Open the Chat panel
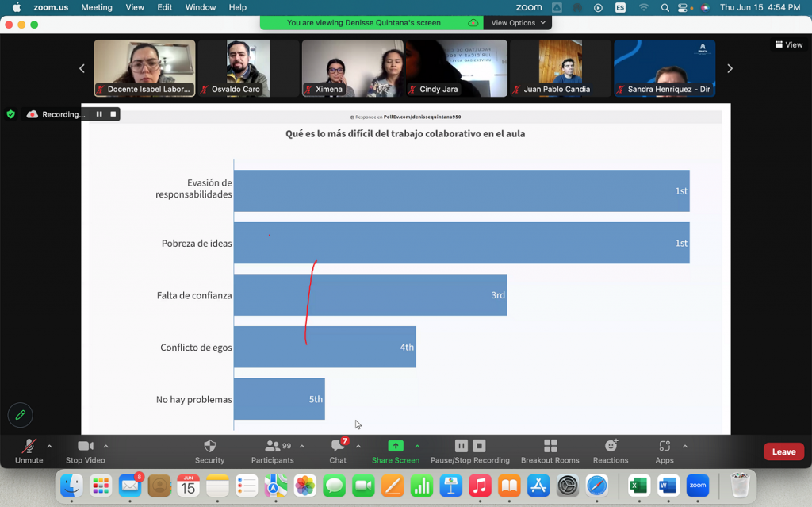The width and height of the screenshot is (812, 507). click(338, 446)
